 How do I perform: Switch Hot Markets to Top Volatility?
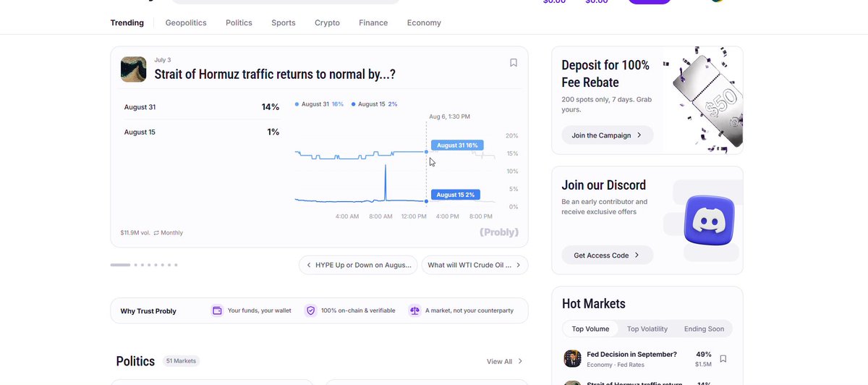(x=647, y=329)
